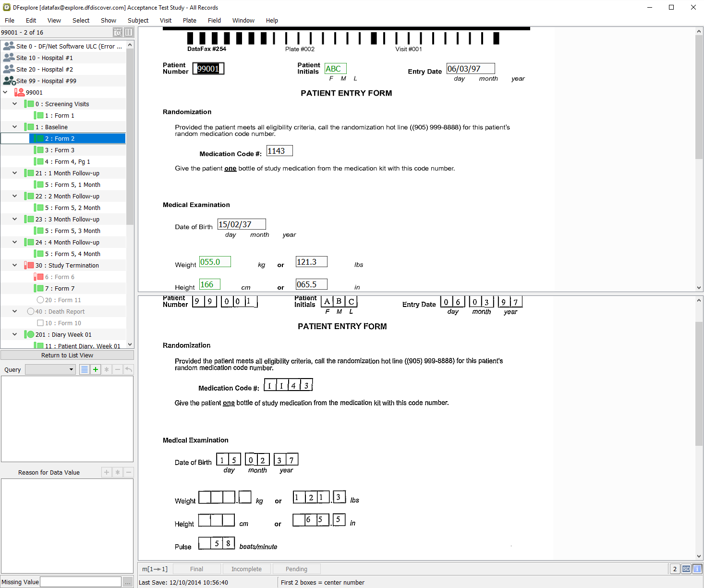Click the blue info icon at bottom right

coord(697,569)
